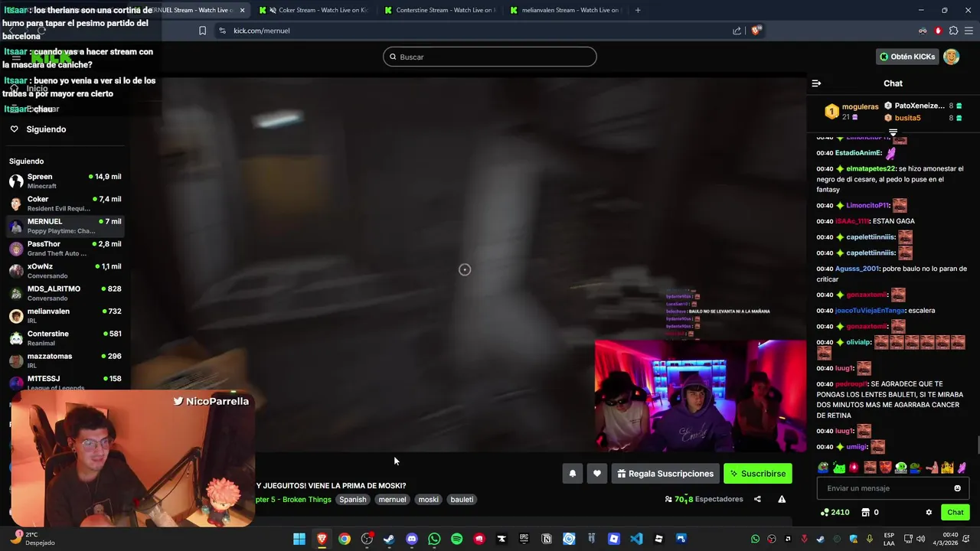The height and width of the screenshot is (551, 980).
Task: Open mazzatomas's channel in the sidebar
Action: [x=65, y=360]
